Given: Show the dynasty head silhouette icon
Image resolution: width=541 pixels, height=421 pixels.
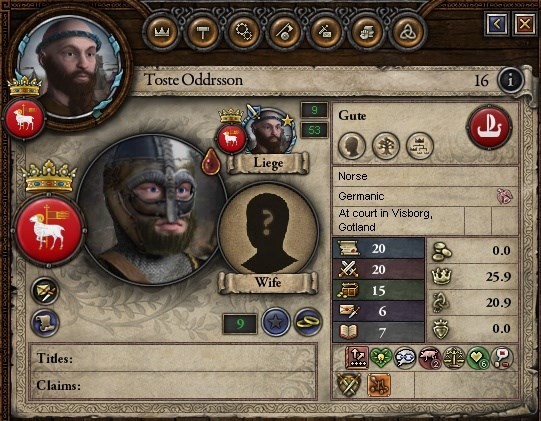Looking at the screenshot, I should tap(352, 146).
